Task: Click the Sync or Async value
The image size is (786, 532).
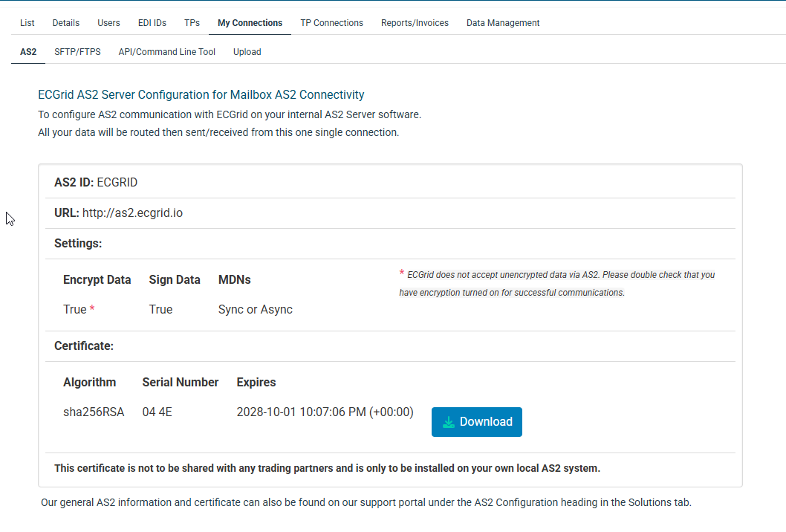Action: click(x=255, y=309)
